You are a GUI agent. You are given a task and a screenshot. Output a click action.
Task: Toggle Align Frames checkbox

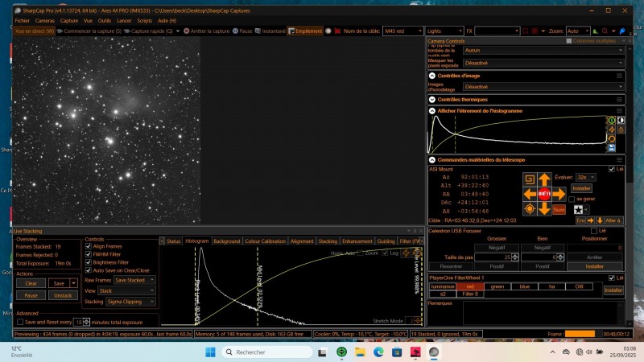89,246
